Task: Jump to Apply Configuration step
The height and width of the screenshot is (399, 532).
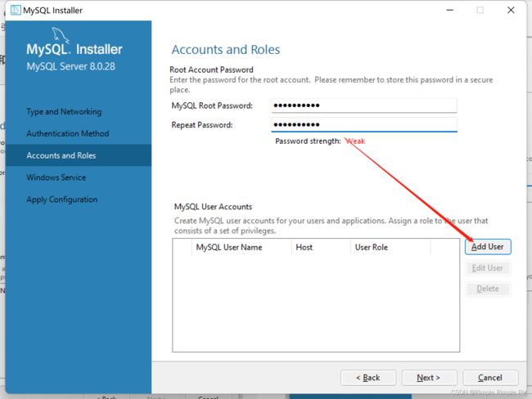Action: point(62,199)
